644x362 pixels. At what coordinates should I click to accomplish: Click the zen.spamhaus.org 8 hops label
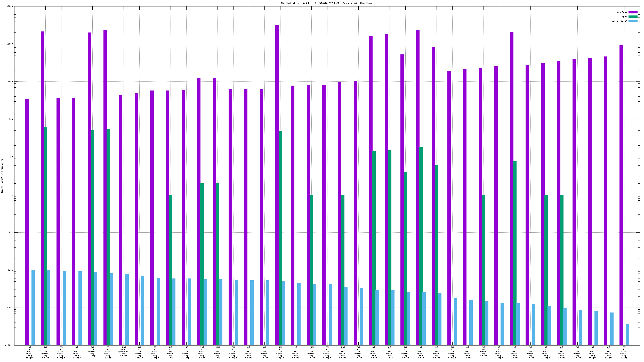124,351
